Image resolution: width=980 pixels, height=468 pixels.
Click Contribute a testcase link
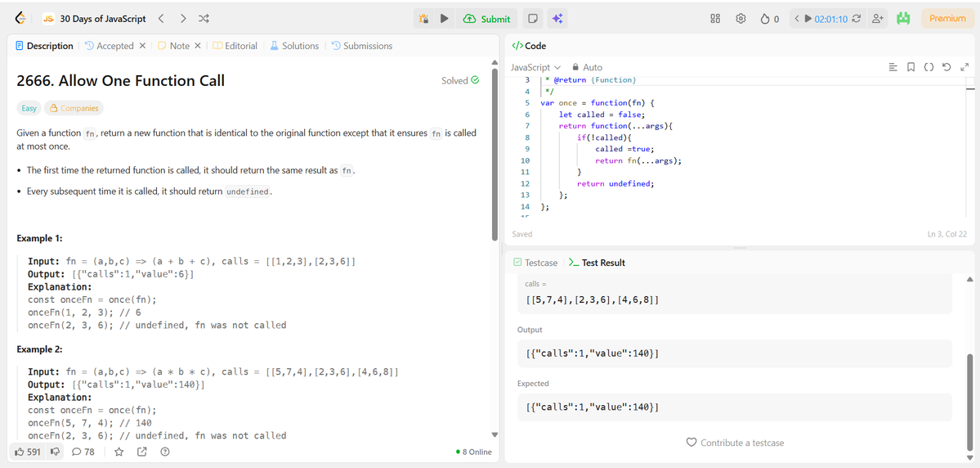[735, 443]
